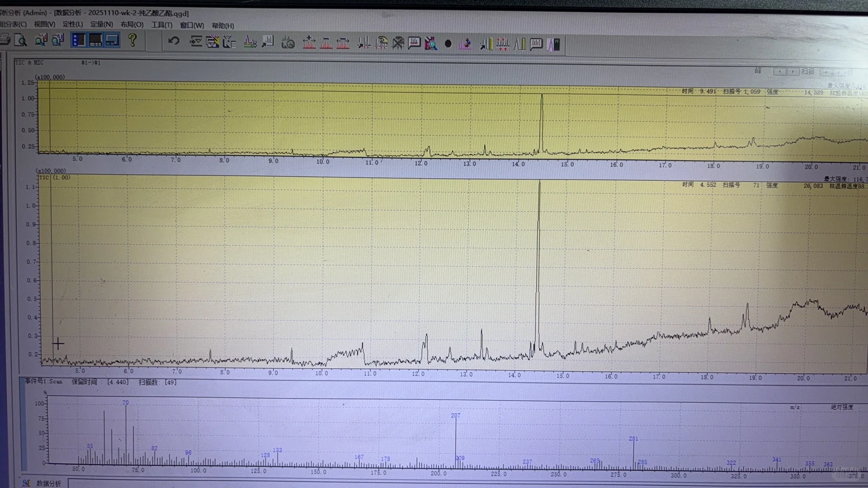Open the 定性(L) menu
Screen dimensions: 868x488
pos(72,24)
